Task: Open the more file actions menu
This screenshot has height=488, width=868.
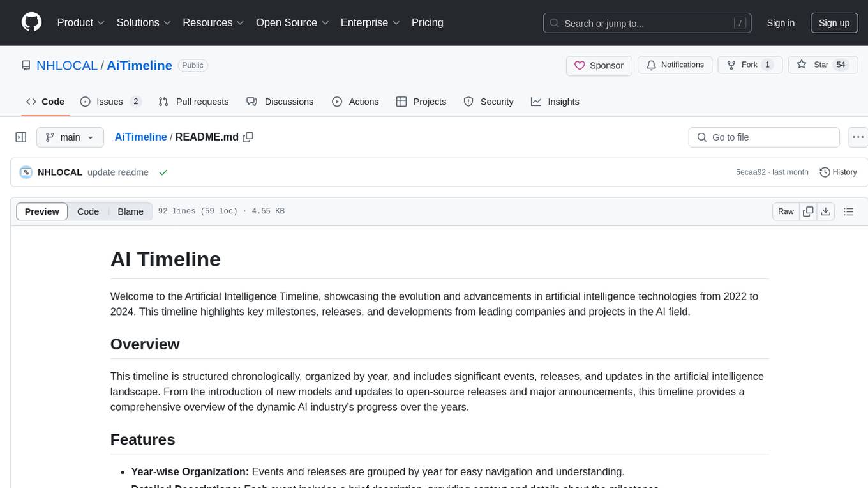Action: tap(858, 137)
